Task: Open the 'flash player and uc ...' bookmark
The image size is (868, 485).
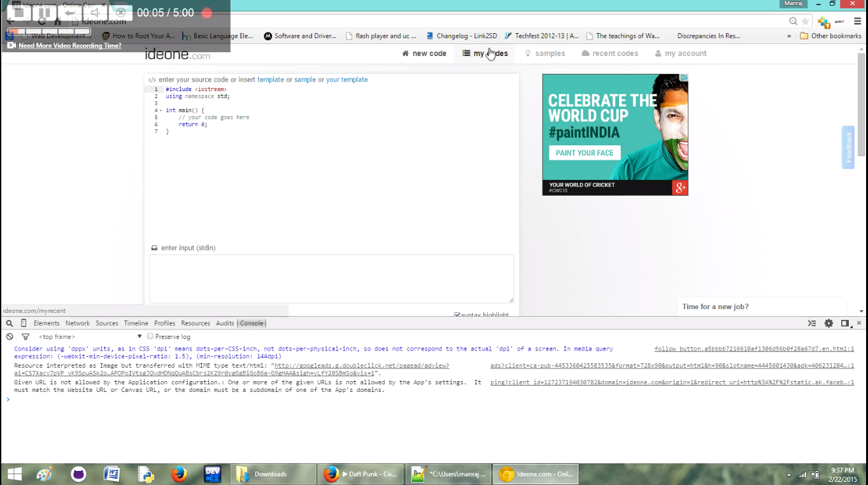Action: (x=381, y=36)
